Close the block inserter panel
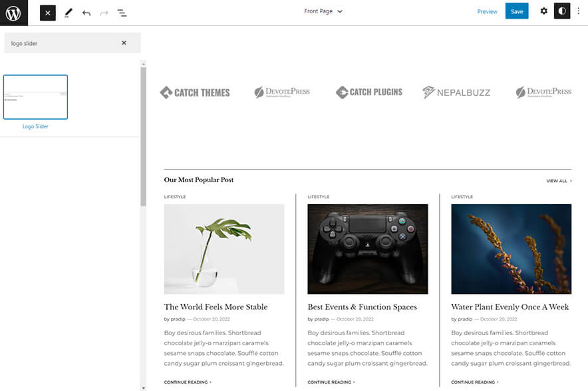588x391 pixels. point(48,13)
